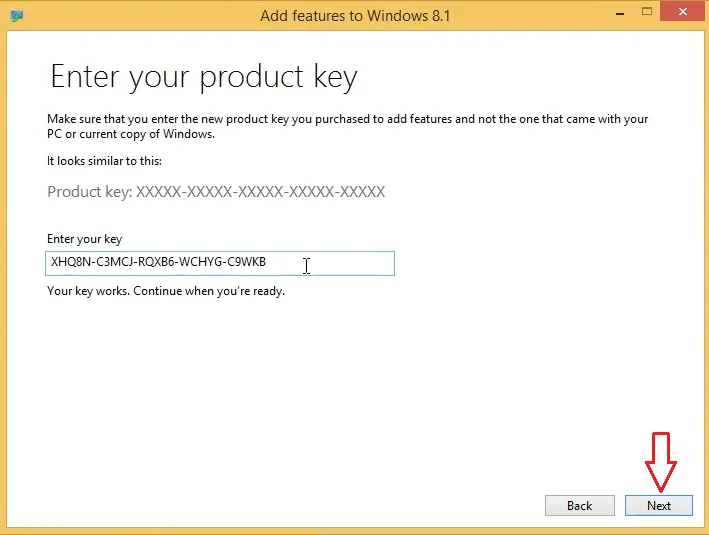The width and height of the screenshot is (709, 535).
Task: Click the "It looks similar to this:" text
Action: coord(104,161)
